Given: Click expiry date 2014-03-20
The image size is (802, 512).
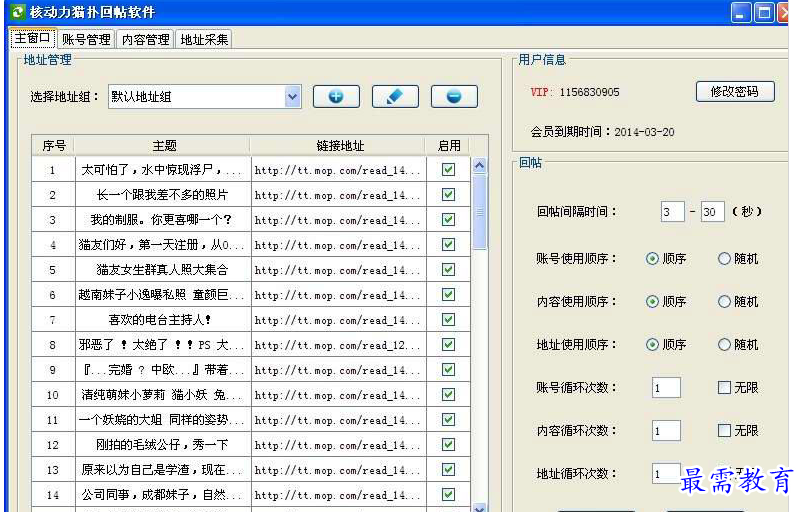Looking at the screenshot, I should (644, 132).
